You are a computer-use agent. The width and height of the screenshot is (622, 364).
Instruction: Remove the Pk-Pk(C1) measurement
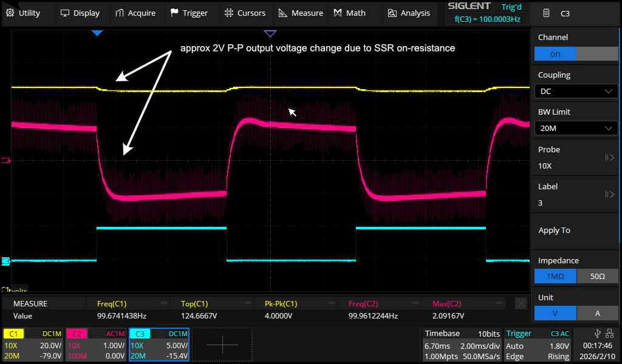coord(331,303)
